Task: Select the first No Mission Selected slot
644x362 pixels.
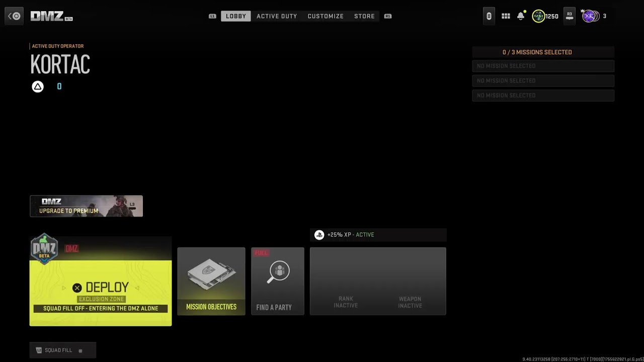Action: click(543, 66)
